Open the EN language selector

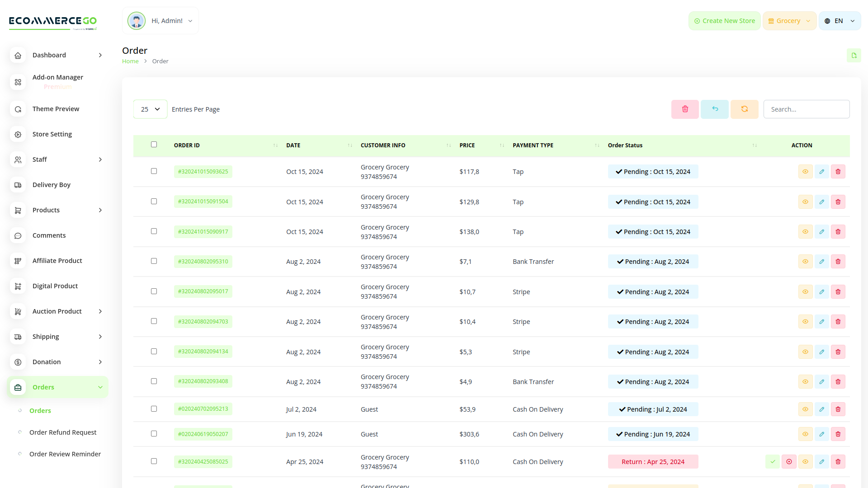[839, 20]
